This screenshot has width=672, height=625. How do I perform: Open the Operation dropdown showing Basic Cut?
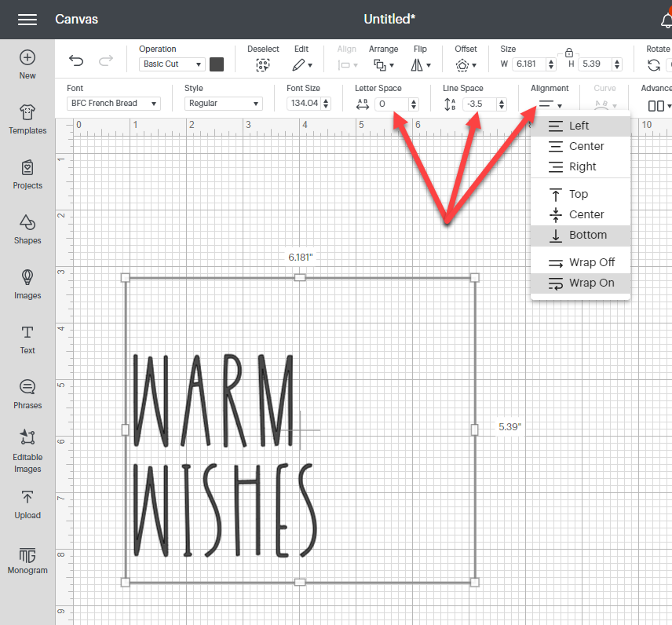pyautogui.click(x=172, y=64)
